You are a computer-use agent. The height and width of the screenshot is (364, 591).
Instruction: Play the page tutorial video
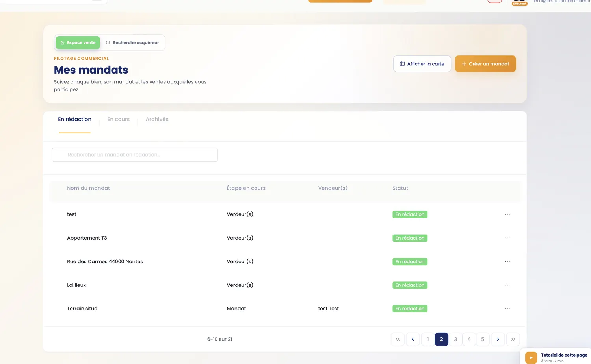click(531, 358)
